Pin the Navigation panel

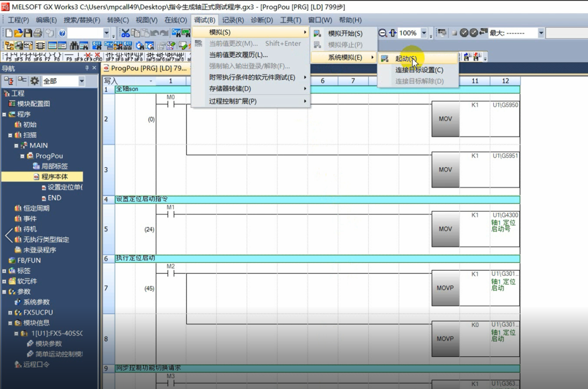pyautogui.click(x=87, y=68)
